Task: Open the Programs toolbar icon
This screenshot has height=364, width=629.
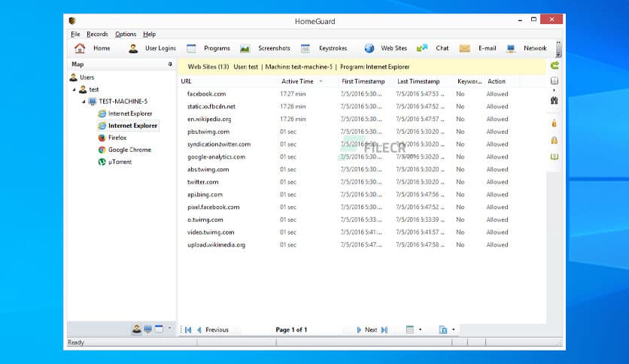Action: pos(191,48)
